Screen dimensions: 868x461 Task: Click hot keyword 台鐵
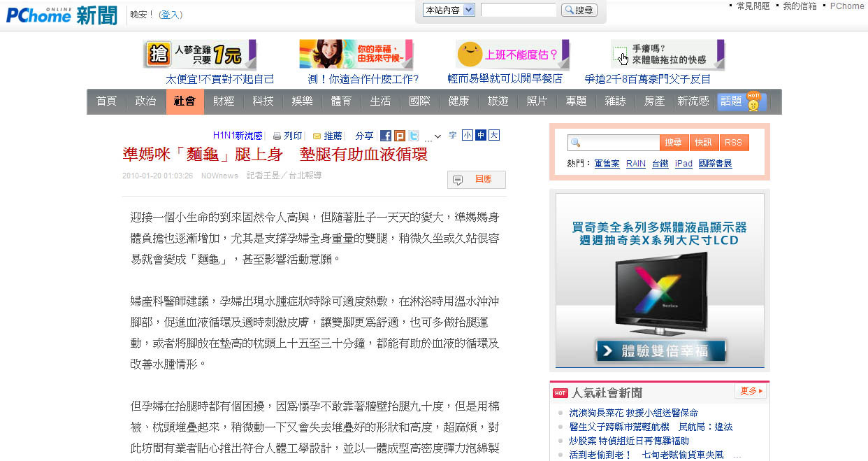660,164
